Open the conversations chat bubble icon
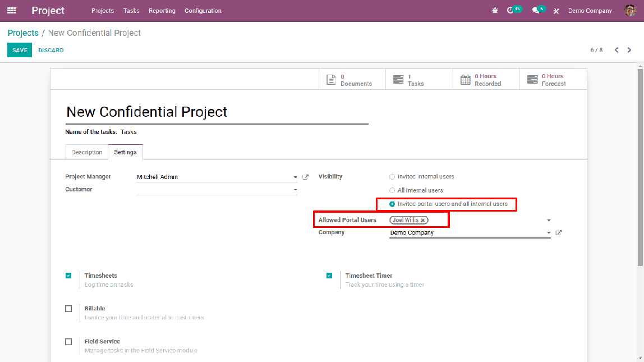This screenshot has width=644, height=362. tap(535, 11)
